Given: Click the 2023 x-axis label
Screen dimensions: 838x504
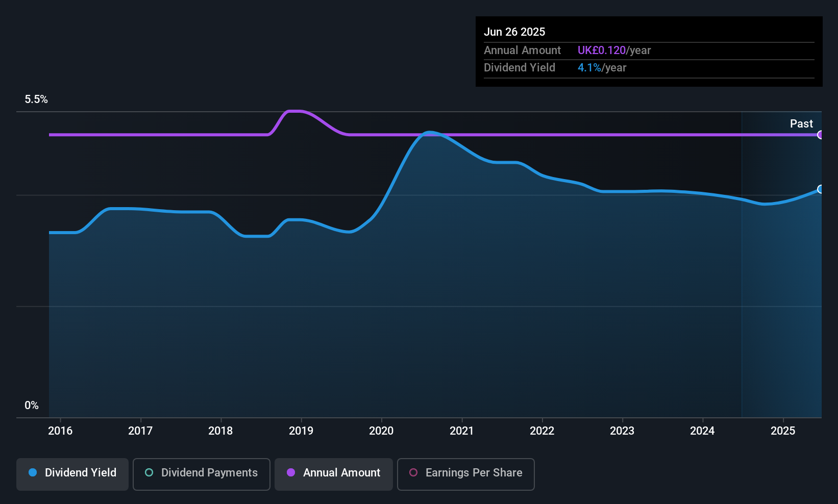Looking at the screenshot, I should click(622, 431).
